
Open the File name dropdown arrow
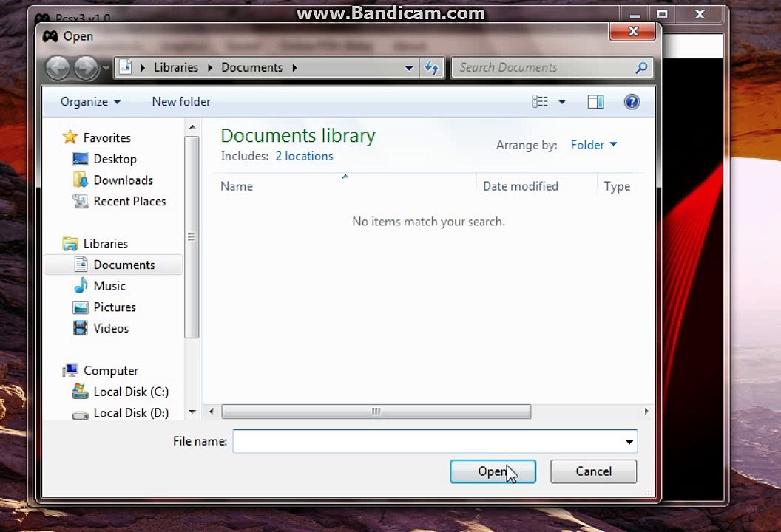coord(629,442)
